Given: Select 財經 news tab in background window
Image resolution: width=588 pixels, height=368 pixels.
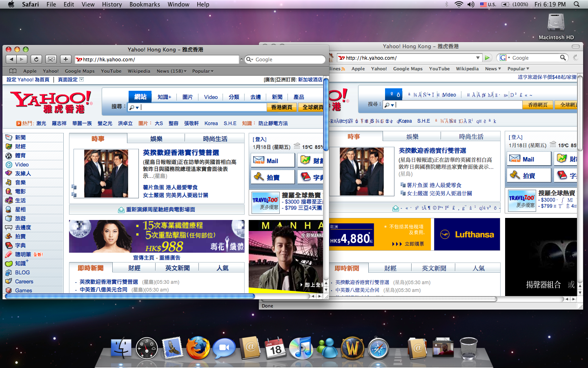Looking at the screenshot, I should click(x=390, y=268).
